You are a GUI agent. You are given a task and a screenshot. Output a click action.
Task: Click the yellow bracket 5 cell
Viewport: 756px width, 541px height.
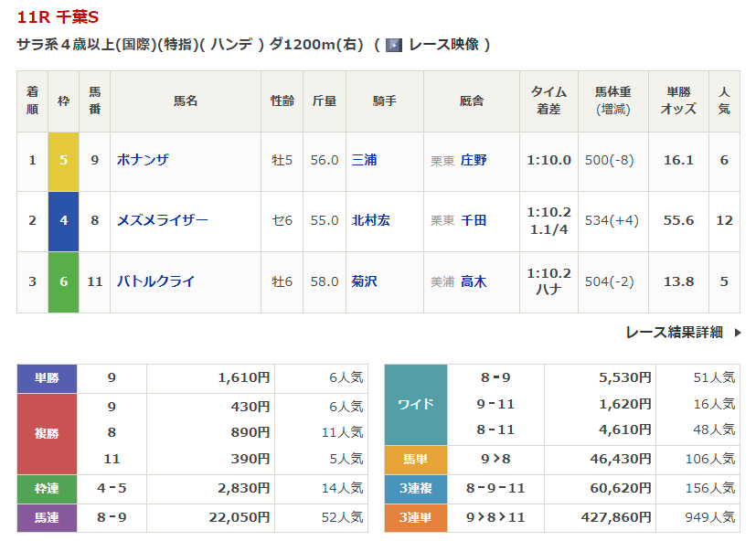64,160
